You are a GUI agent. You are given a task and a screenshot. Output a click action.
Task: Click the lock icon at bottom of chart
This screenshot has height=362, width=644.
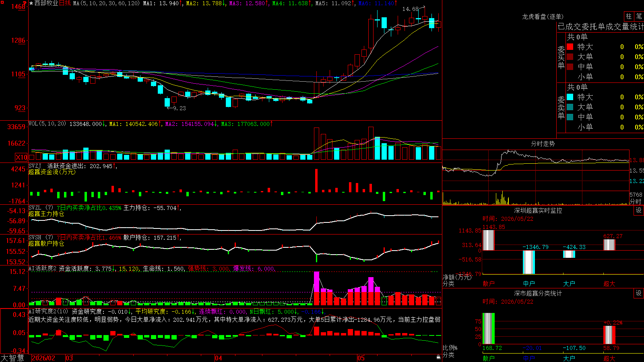pos(439,357)
